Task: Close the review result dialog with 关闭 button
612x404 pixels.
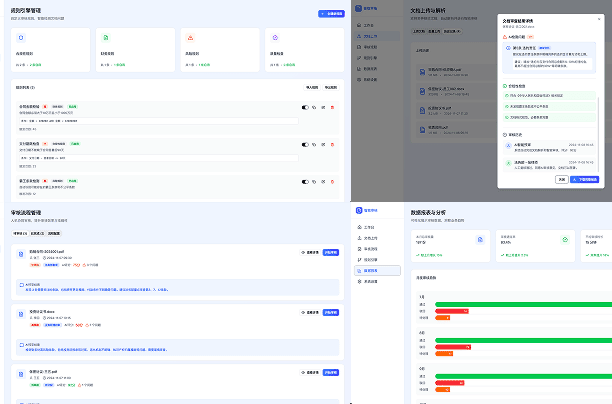Action: click(562, 179)
